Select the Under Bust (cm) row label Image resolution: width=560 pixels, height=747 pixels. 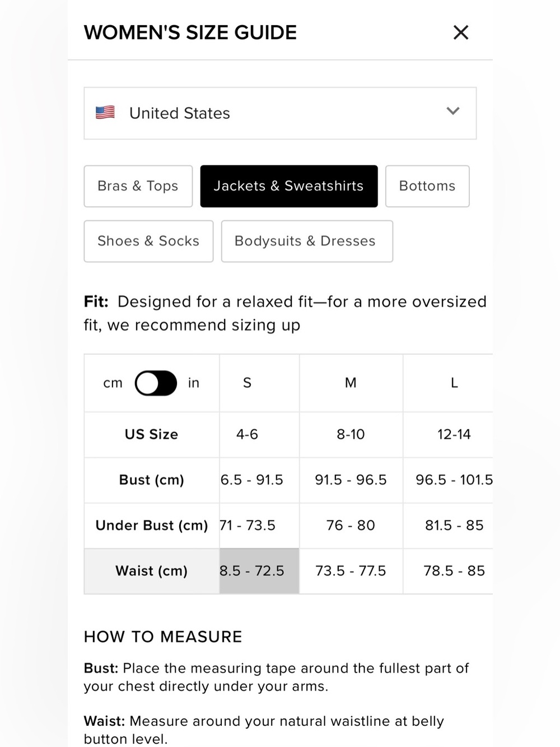[152, 526]
